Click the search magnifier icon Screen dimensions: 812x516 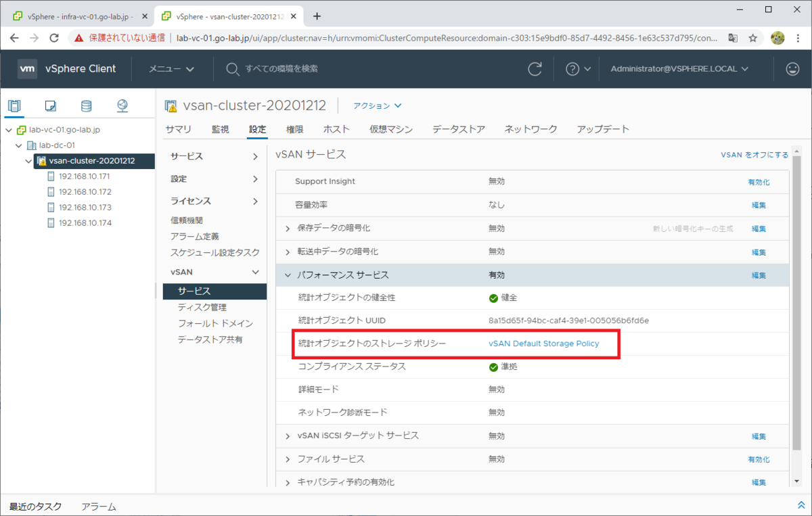tap(231, 68)
